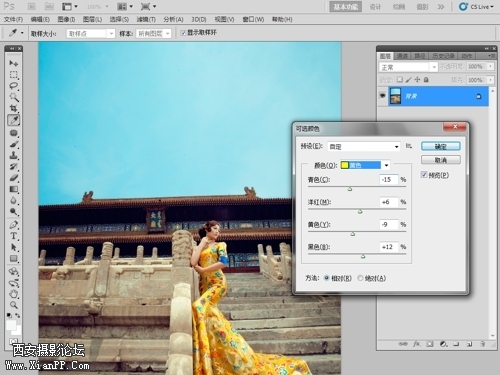Open the Filter (T) menu
Viewport: 500px width, 375px height.
click(146, 19)
